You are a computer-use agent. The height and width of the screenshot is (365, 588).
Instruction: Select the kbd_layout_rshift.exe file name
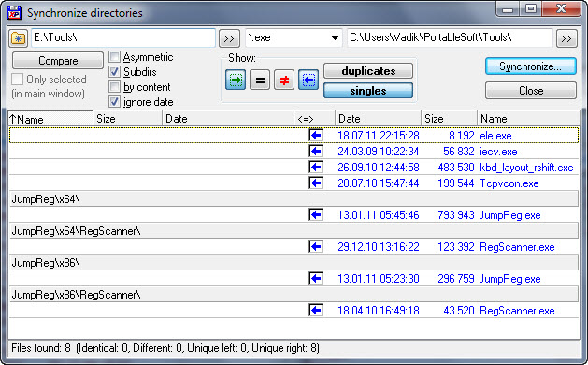(x=526, y=168)
